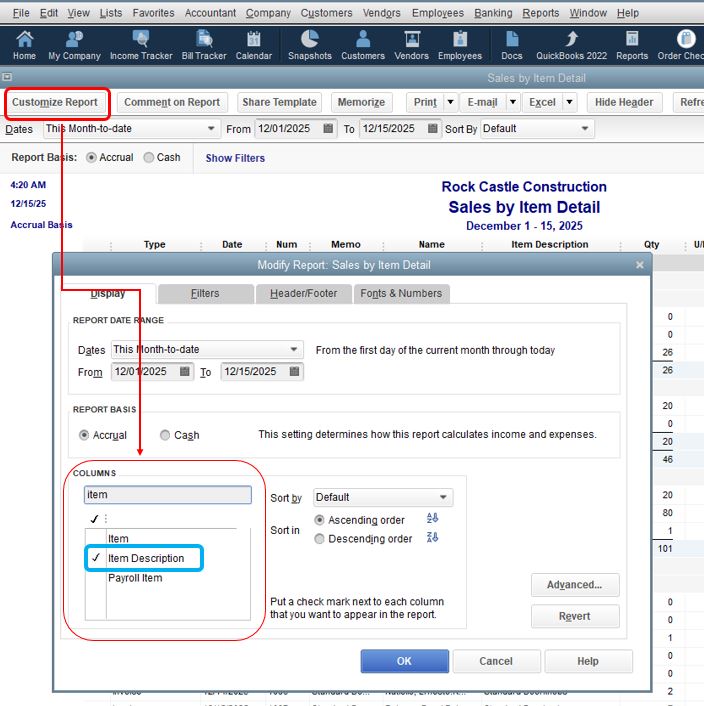Image resolution: width=704 pixels, height=706 pixels.
Task: Open Snapshots pie chart icon
Action: (310, 45)
